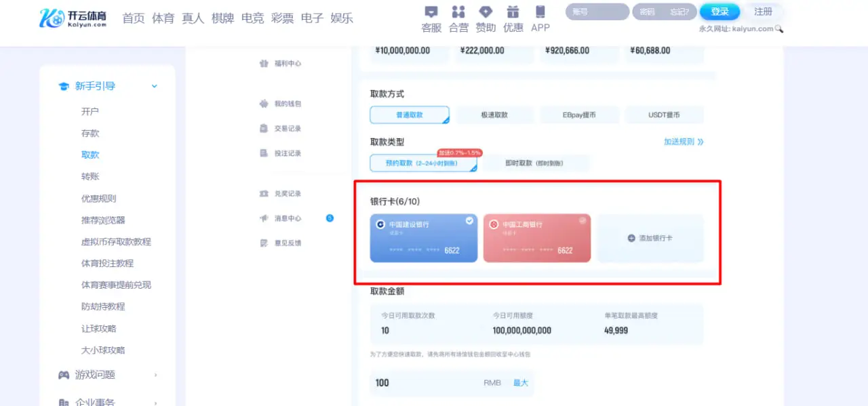Select the 赞助 sponsorship diamond icon
The height and width of the screenshot is (406, 868).
pos(486,17)
